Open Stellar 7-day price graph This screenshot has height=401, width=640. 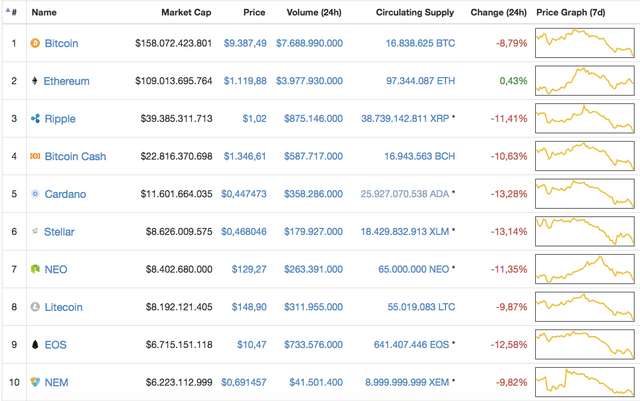(x=584, y=232)
